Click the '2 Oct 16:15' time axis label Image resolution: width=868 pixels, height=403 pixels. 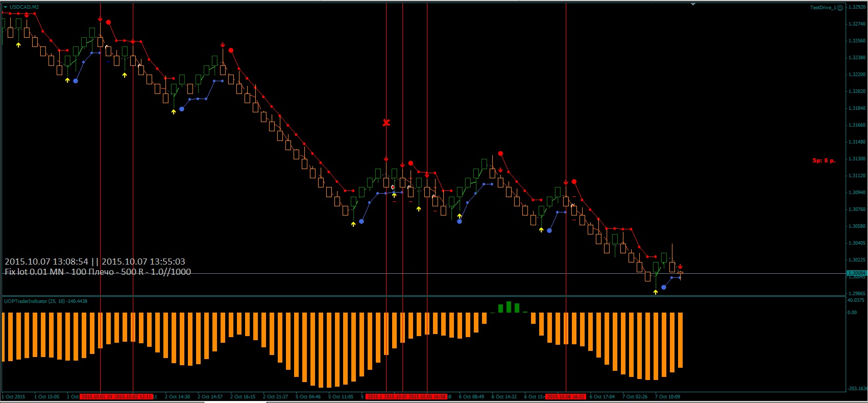point(243,396)
